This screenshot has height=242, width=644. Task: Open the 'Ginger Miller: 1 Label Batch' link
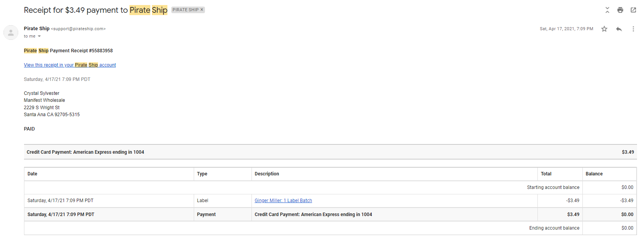pyautogui.click(x=283, y=201)
